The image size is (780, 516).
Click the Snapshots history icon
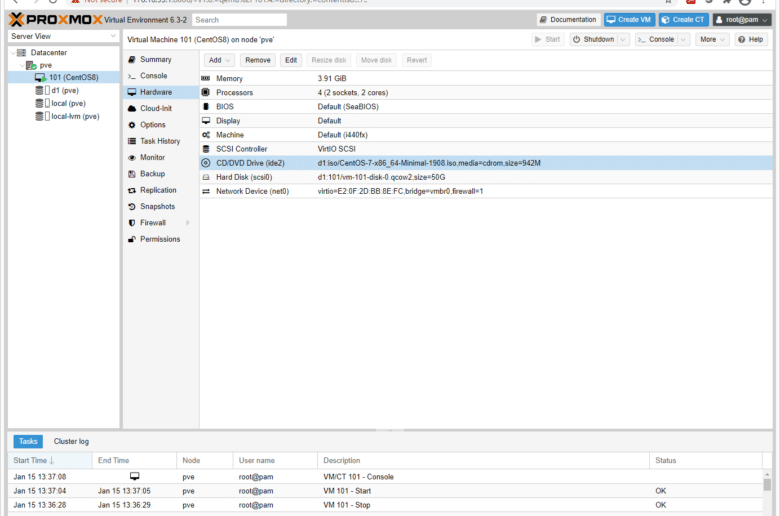pos(132,206)
